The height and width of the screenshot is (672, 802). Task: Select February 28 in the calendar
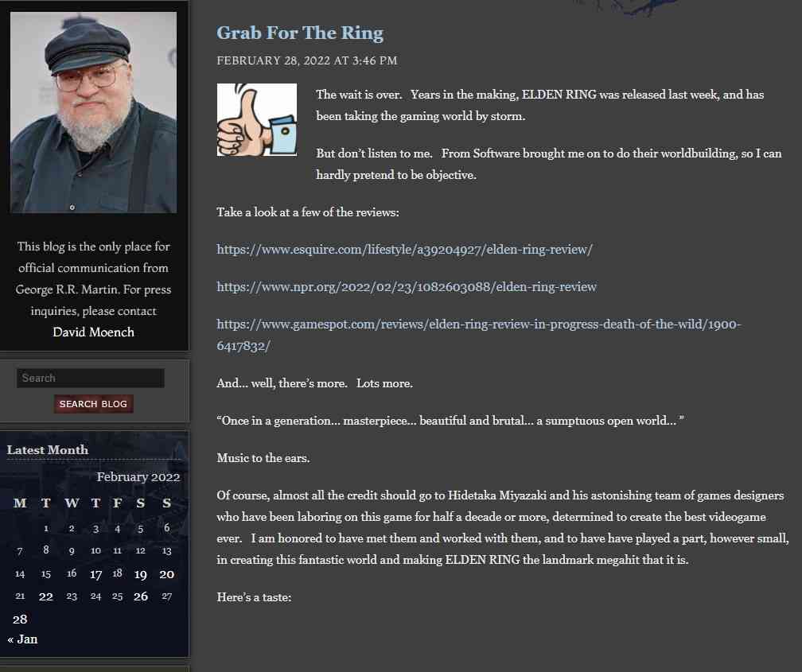[20, 620]
